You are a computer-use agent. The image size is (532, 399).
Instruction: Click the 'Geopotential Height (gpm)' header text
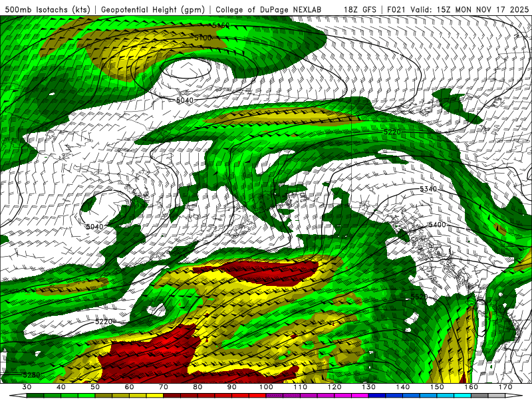(x=153, y=9)
